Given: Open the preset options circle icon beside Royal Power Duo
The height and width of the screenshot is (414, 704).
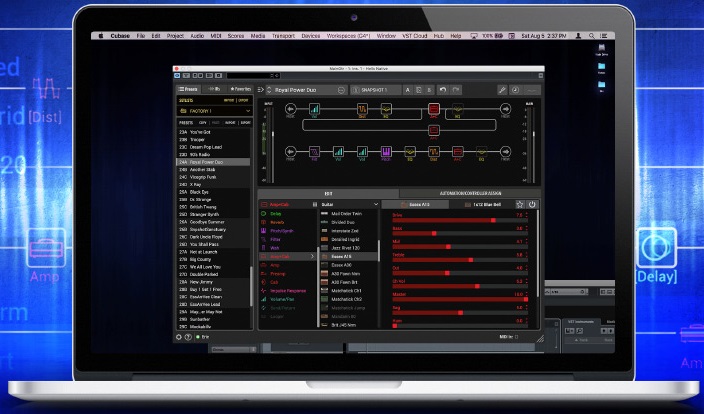Looking at the screenshot, I should pos(341,90).
